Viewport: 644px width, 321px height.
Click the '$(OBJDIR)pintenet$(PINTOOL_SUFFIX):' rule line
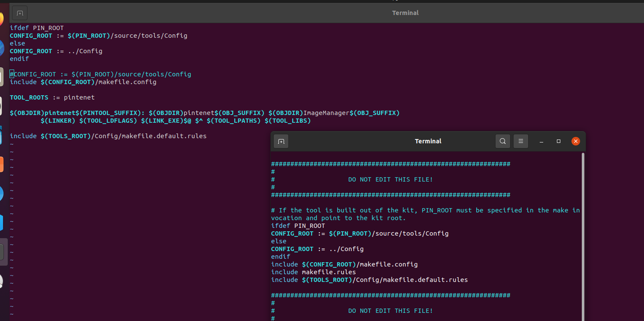[x=205, y=113]
